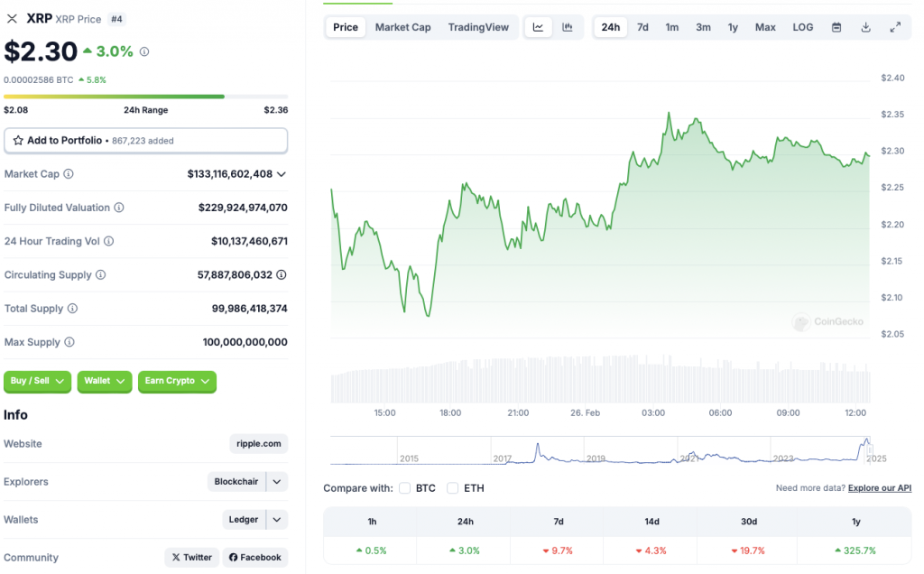Click the 24h Range progress bar
This screenshot has width=924, height=574.
point(145,97)
